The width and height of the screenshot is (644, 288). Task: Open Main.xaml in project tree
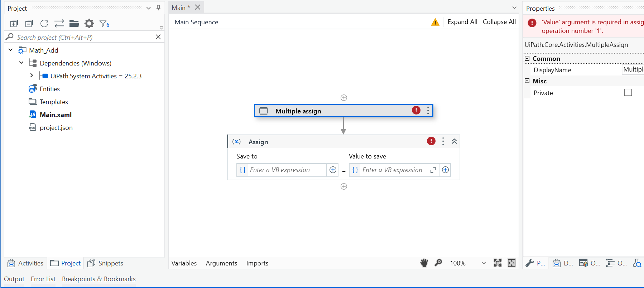[50, 114]
